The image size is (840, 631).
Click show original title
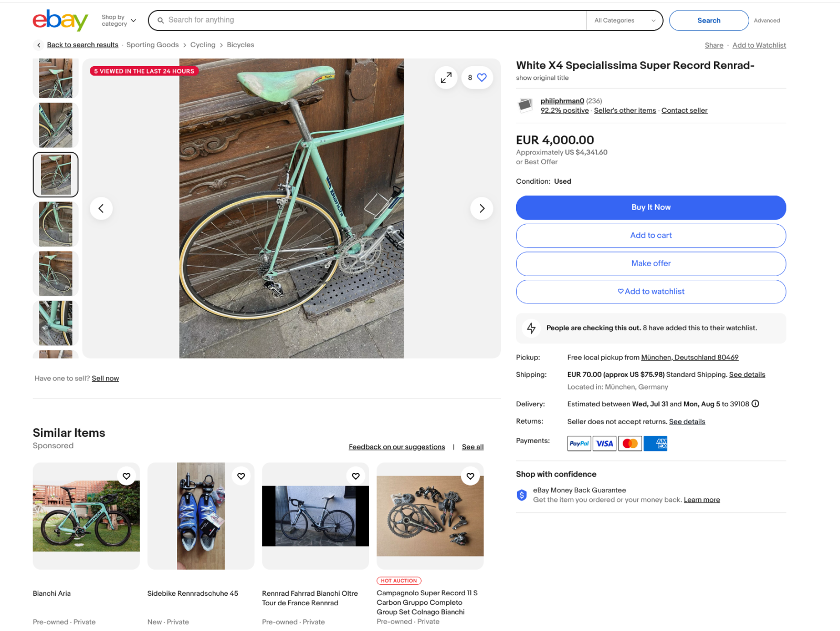pyautogui.click(x=542, y=78)
